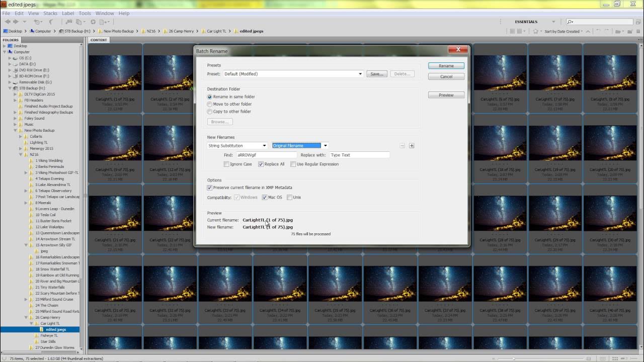Click the Open recent file folder icon

(x=619, y=31)
